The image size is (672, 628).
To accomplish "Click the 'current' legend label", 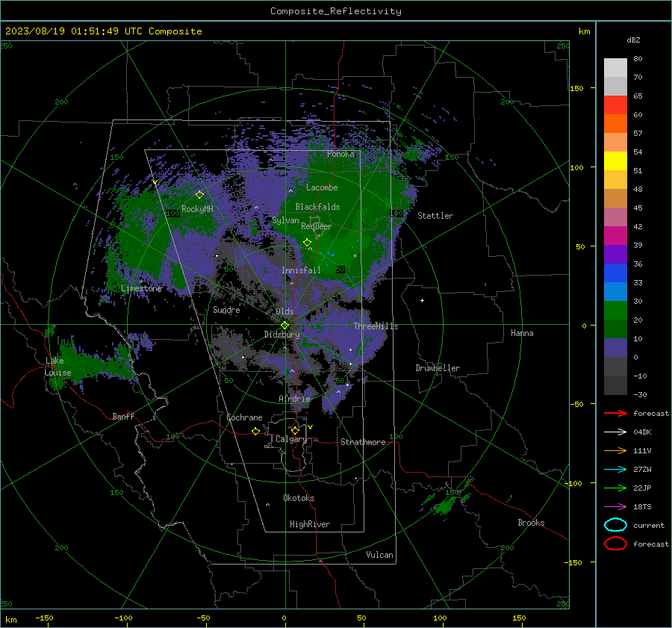I will (649, 526).
